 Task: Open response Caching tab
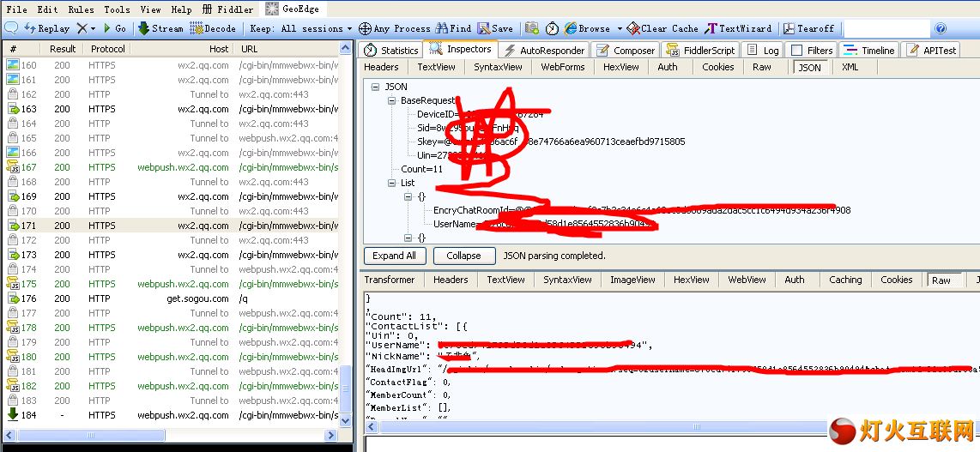pos(845,280)
